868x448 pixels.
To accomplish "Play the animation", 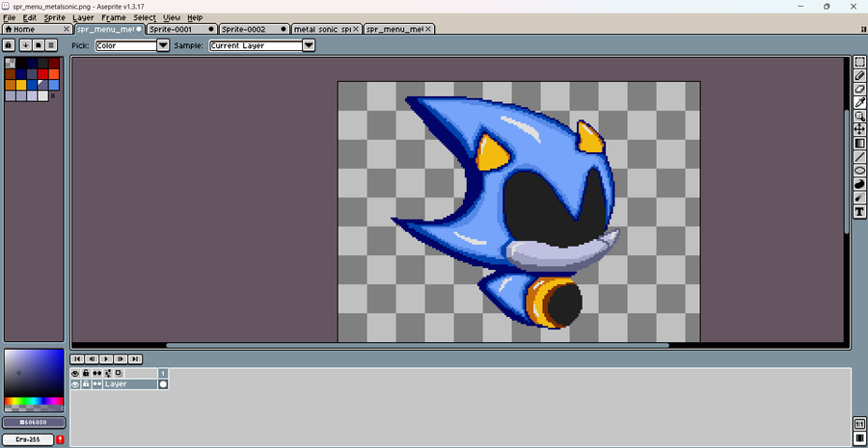I will (106, 359).
